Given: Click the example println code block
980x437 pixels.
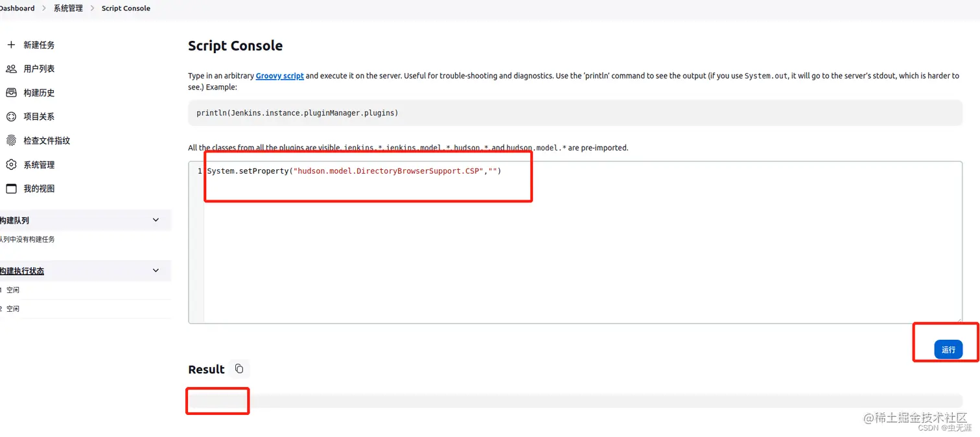Looking at the screenshot, I should pos(575,113).
